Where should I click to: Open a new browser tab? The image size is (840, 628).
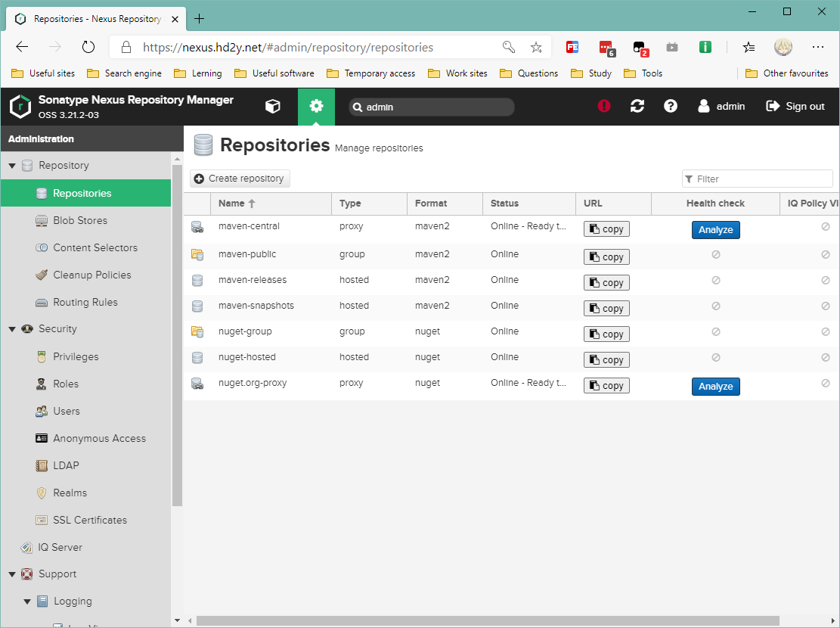(200, 19)
